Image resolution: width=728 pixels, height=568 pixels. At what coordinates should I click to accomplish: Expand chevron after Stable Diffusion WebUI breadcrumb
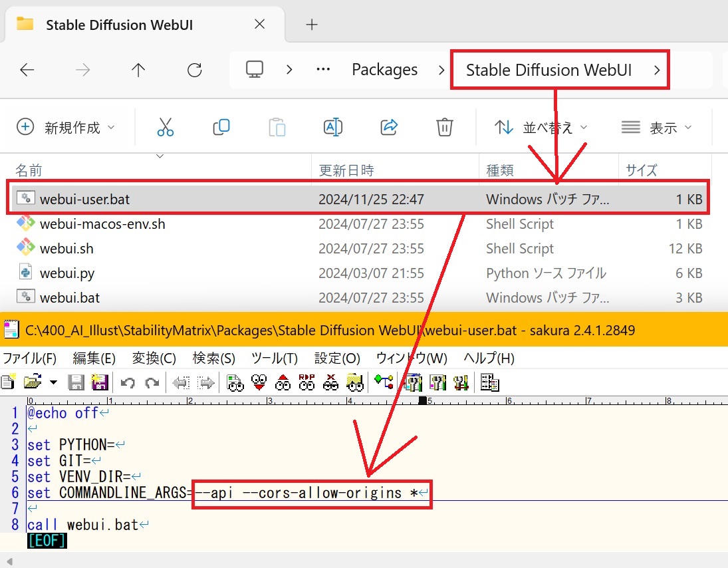coord(656,70)
